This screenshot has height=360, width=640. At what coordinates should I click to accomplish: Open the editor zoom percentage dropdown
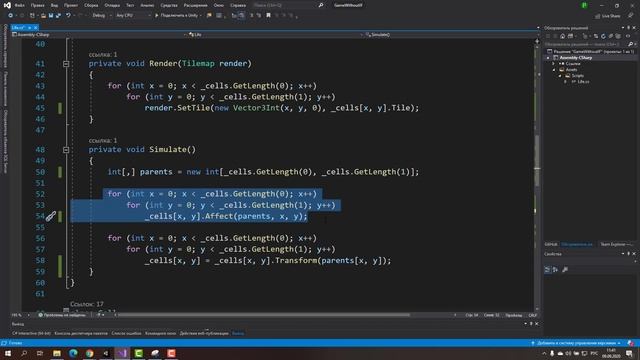point(20,315)
